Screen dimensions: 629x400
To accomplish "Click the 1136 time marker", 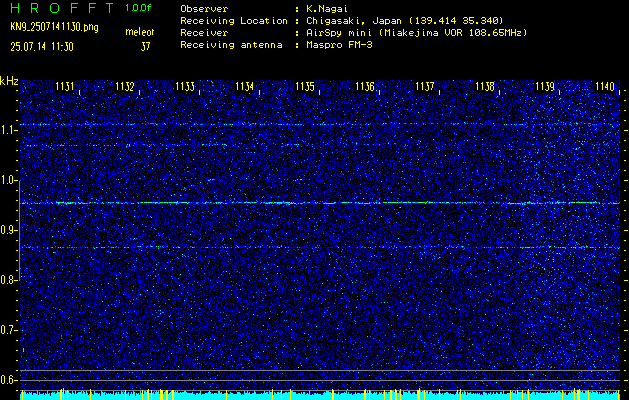I will pyautogui.click(x=365, y=87).
